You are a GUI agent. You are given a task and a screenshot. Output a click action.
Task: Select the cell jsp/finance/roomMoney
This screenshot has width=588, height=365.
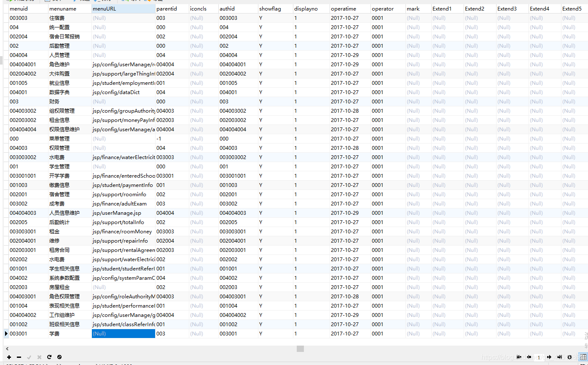coord(123,231)
